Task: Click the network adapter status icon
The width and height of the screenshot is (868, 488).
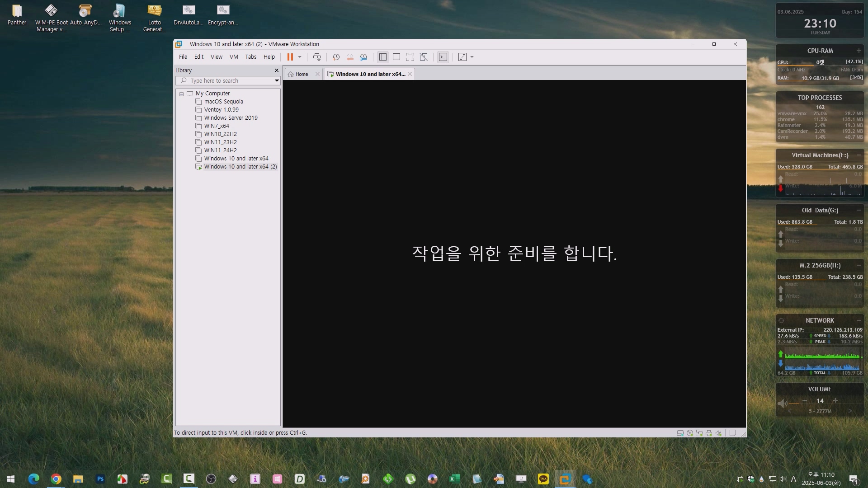Action: (699, 433)
